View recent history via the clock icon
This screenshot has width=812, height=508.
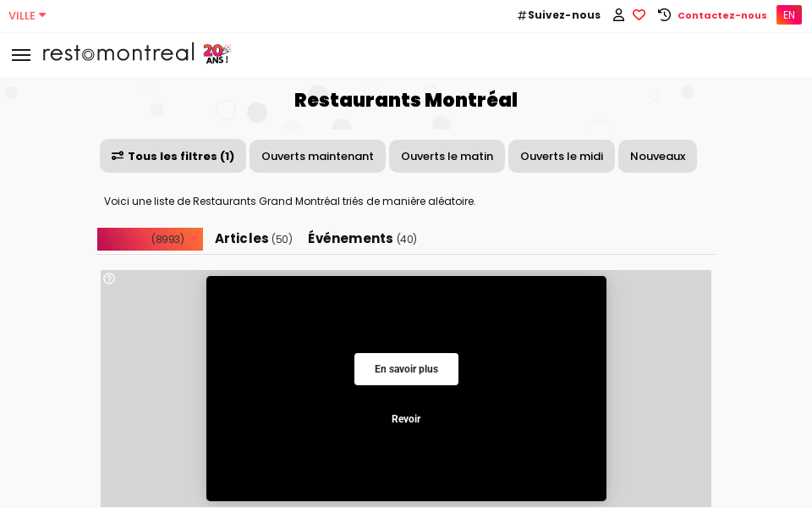[664, 14]
